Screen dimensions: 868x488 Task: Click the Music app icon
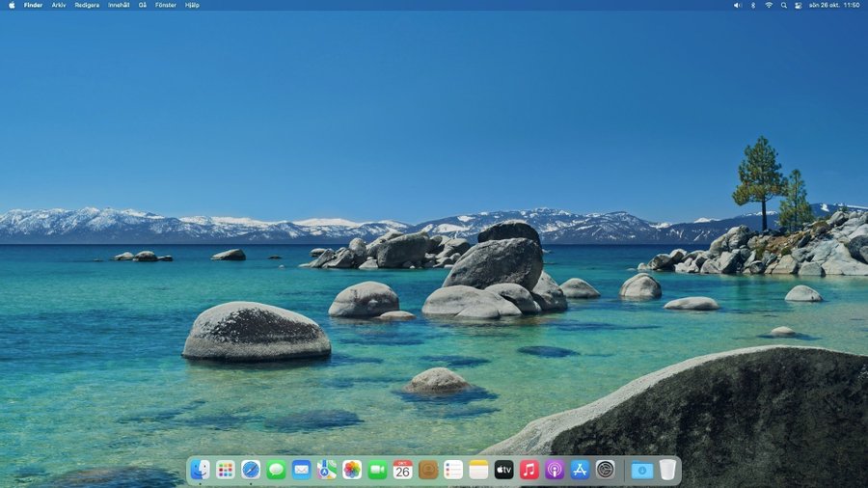pyautogui.click(x=529, y=470)
